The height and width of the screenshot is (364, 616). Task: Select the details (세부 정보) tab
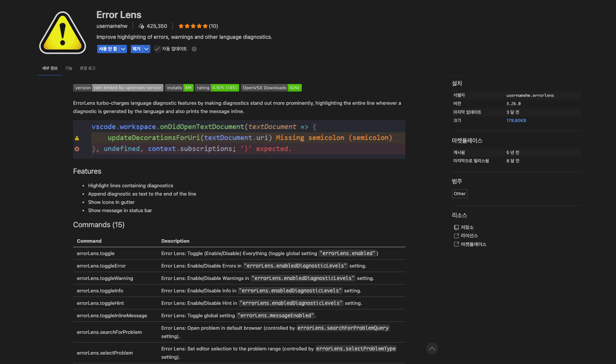(50, 68)
